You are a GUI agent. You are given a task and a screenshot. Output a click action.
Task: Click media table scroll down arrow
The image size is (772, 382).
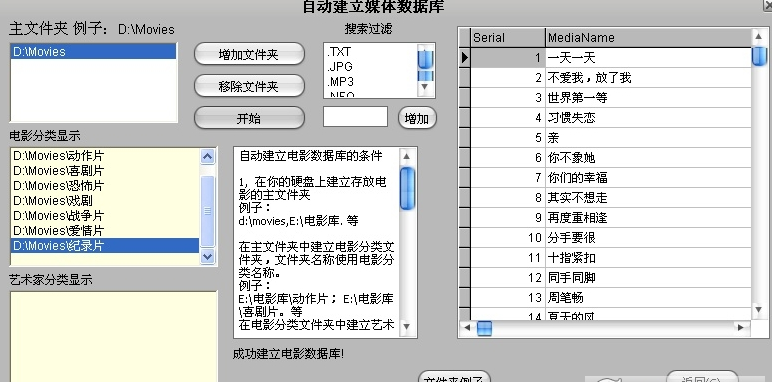point(758,310)
